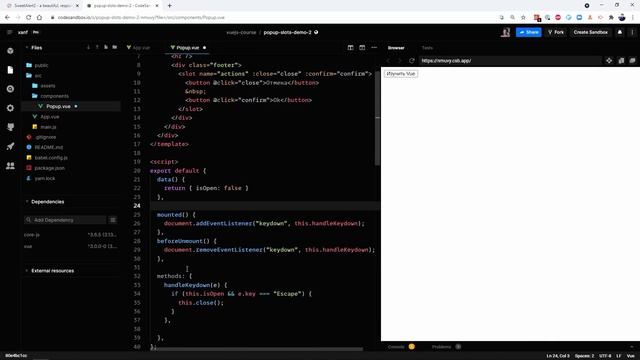Click the new folder icon in Files header
This screenshot has height=360, width=640.
coord(115,47)
